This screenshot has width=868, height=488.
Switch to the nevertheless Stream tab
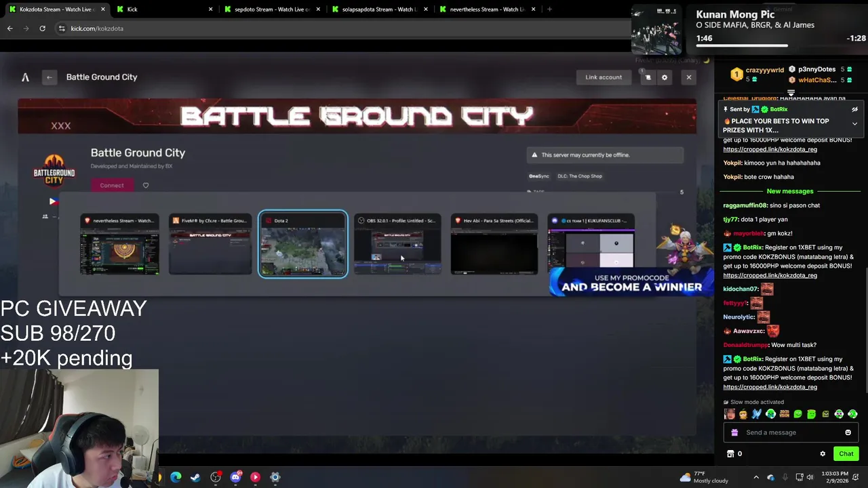(x=487, y=9)
